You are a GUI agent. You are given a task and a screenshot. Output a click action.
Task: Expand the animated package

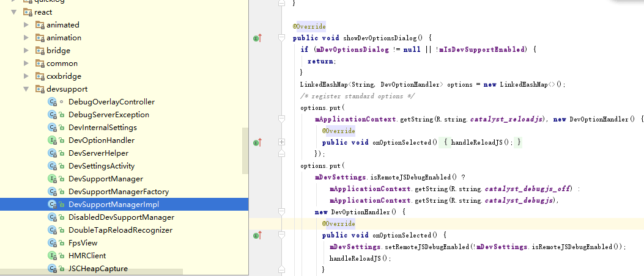(x=26, y=25)
